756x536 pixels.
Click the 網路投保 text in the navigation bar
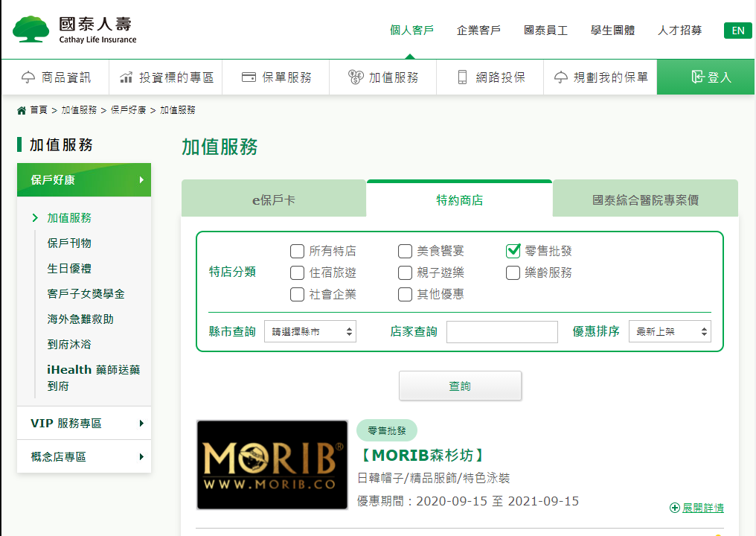point(501,77)
